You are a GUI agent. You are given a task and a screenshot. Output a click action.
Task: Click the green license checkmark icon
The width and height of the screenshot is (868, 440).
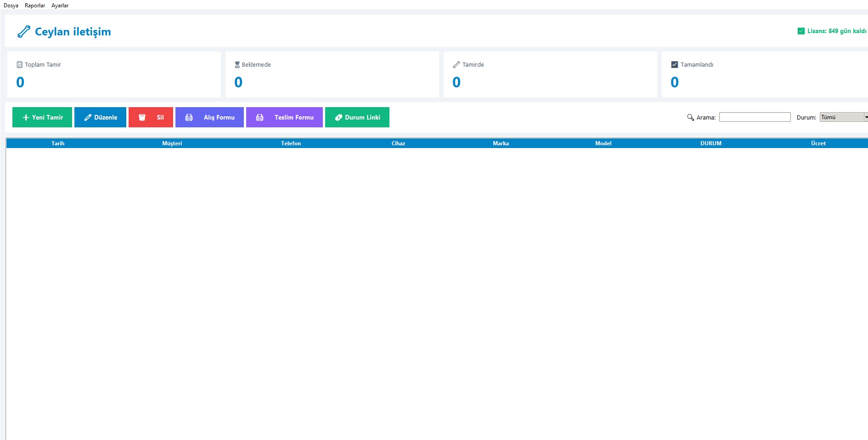pos(801,31)
